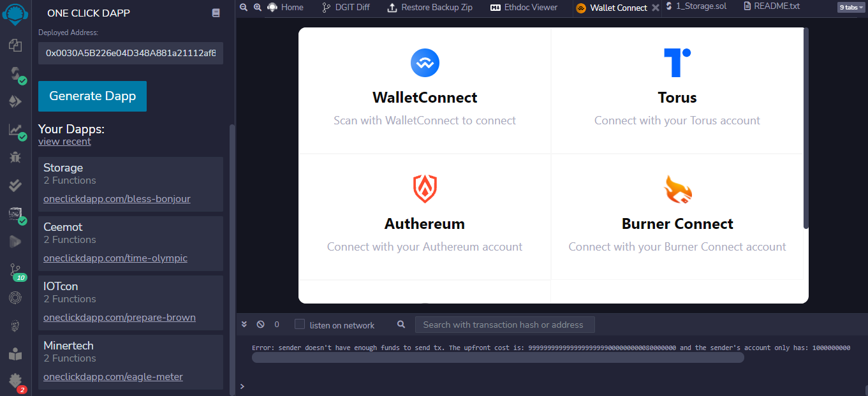
Task: Click the transaction hash search field
Action: 504,325
